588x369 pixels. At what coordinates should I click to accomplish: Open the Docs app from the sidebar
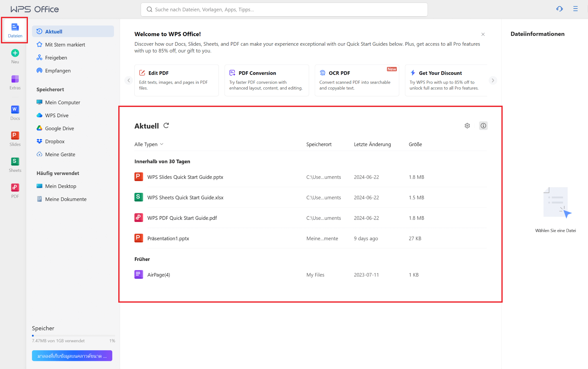pos(15,112)
